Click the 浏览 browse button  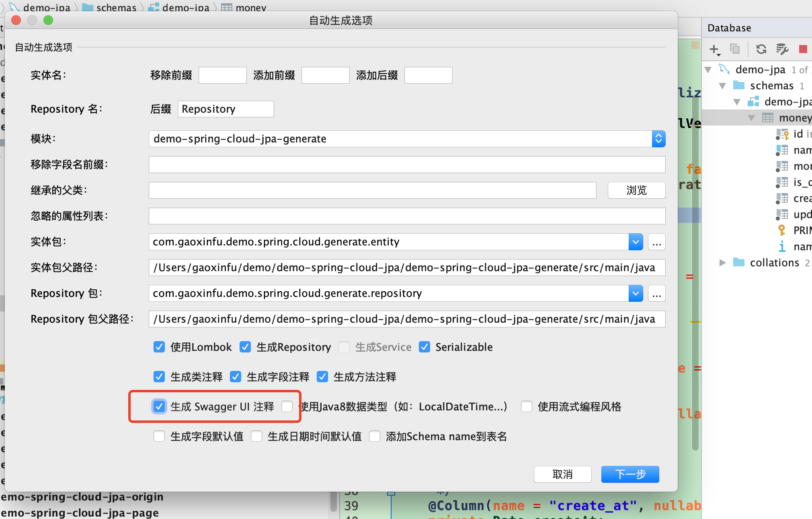[x=636, y=190]
